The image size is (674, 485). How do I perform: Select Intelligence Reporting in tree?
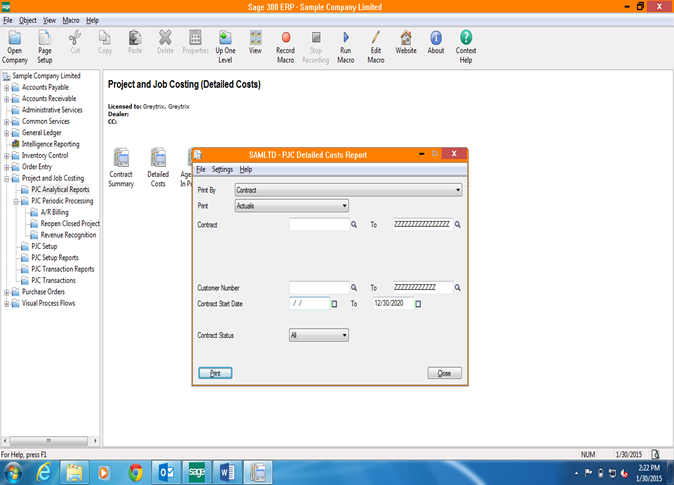[x=51, y=144]
